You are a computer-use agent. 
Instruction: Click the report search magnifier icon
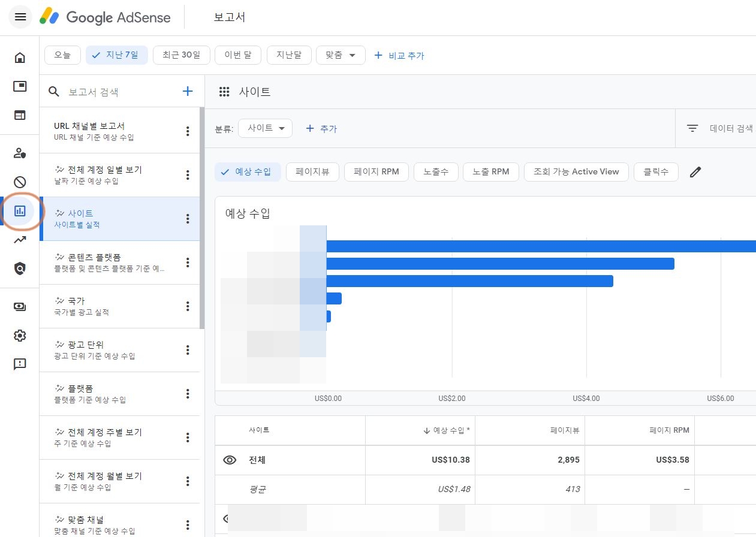pos(54,91)
